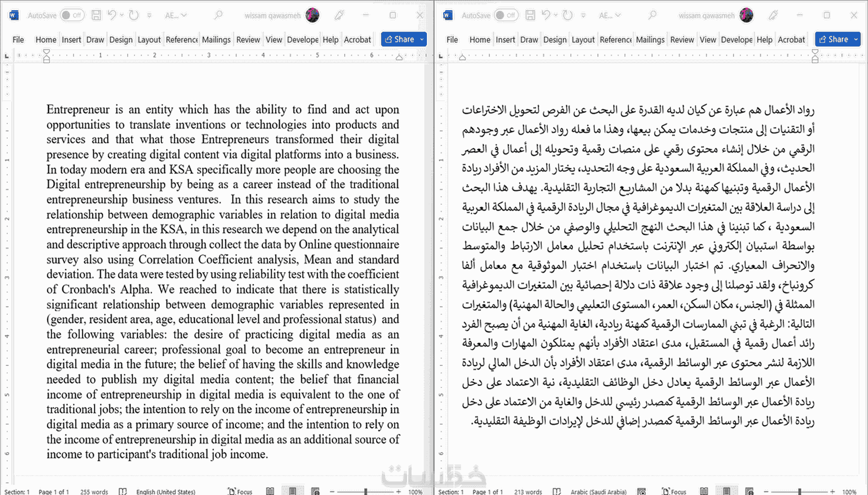Click Undo in the Arabic document window
This screenshot has height=495, width=868.
click(546, 15)
